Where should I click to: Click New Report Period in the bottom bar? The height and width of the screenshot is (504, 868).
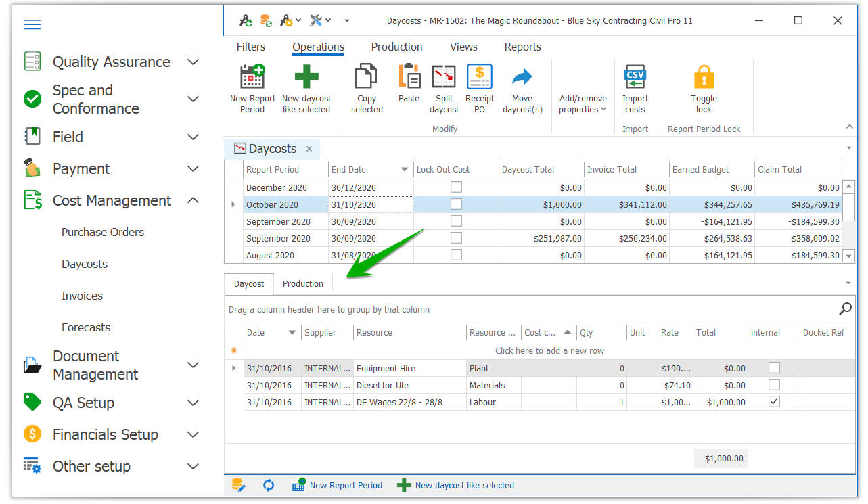pos(337,485)
